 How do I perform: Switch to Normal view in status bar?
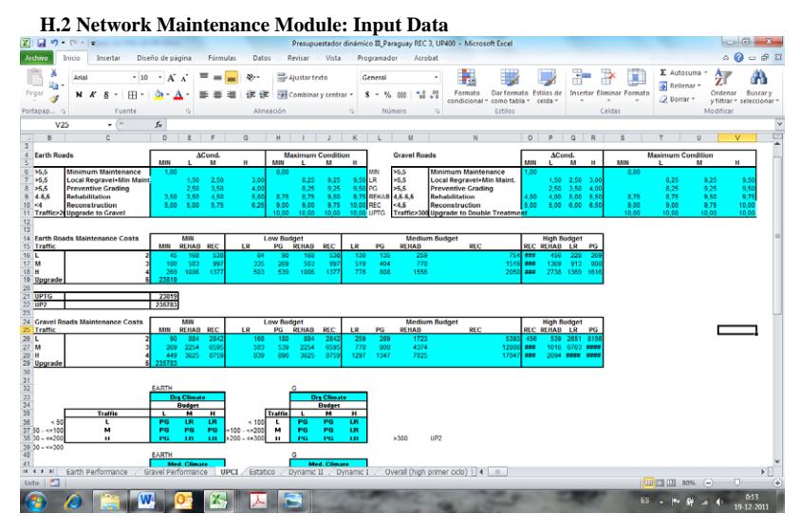648,483
